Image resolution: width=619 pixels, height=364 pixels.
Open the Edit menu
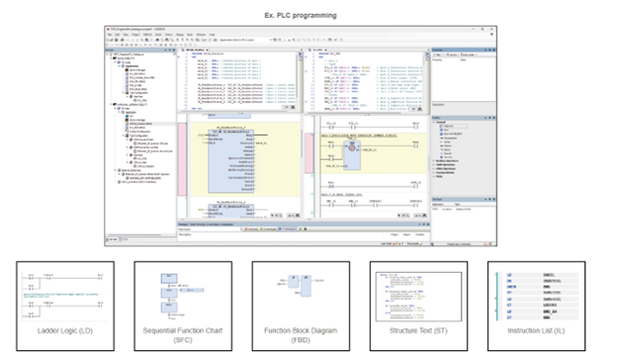point(117,35)
